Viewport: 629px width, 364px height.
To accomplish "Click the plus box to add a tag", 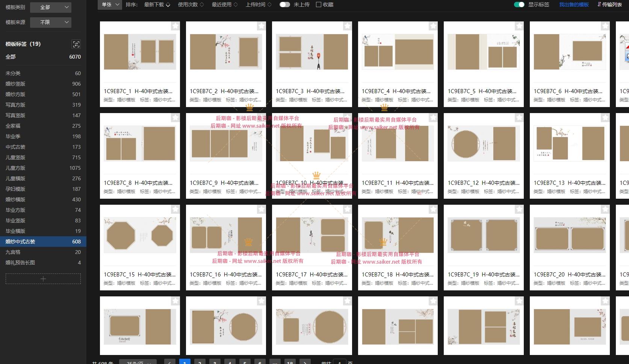I will pos(43,279).
